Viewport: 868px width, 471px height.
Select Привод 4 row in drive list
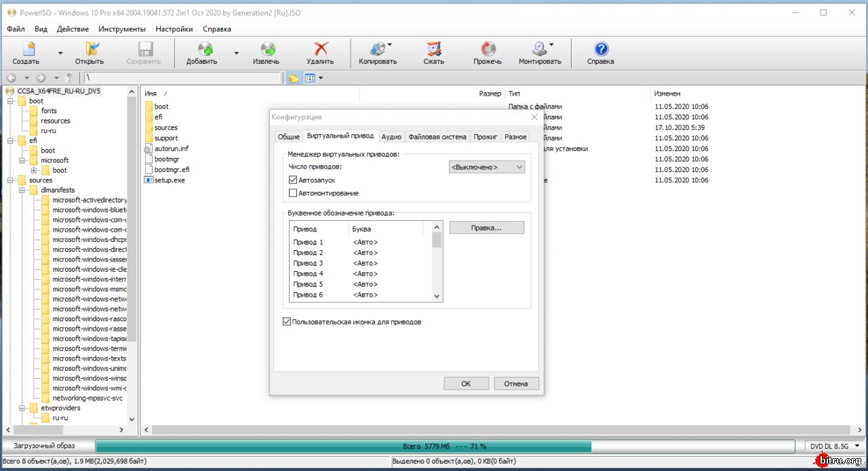point(360,274)
